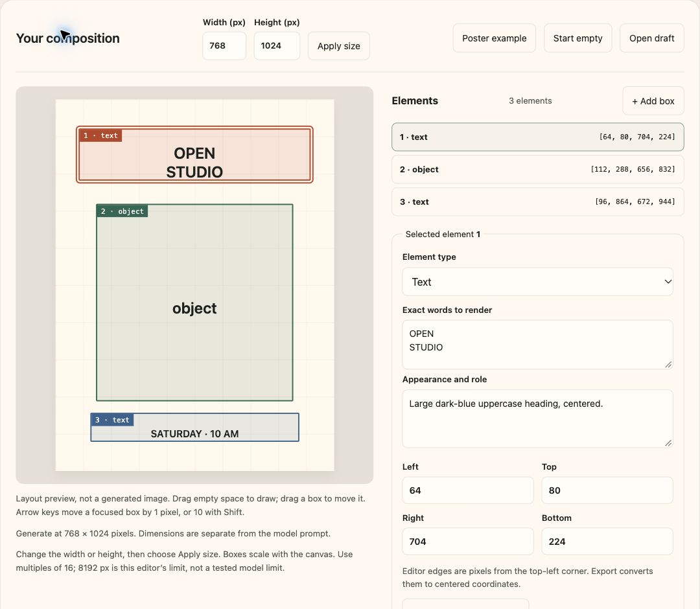The image size is (700, 609).
Task: Select element row 1 · text in list
Action: (537, 137)
